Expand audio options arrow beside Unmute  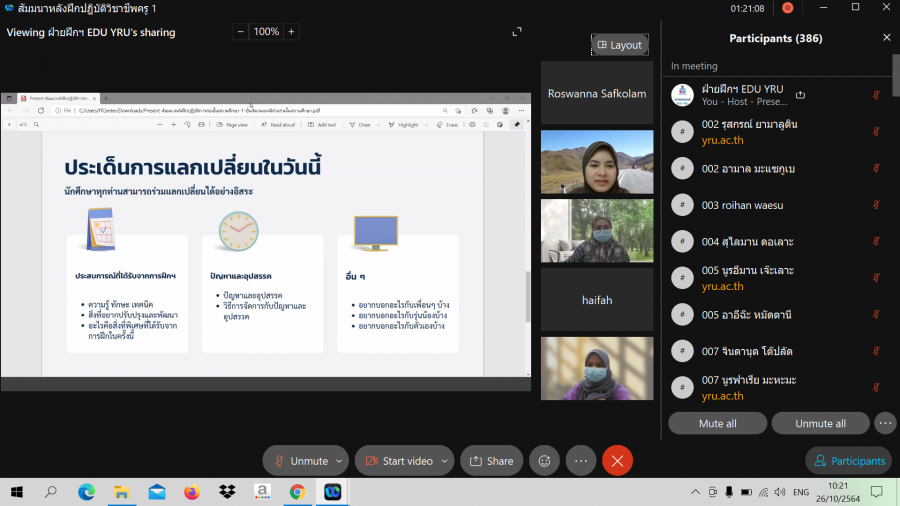(339, 461)
